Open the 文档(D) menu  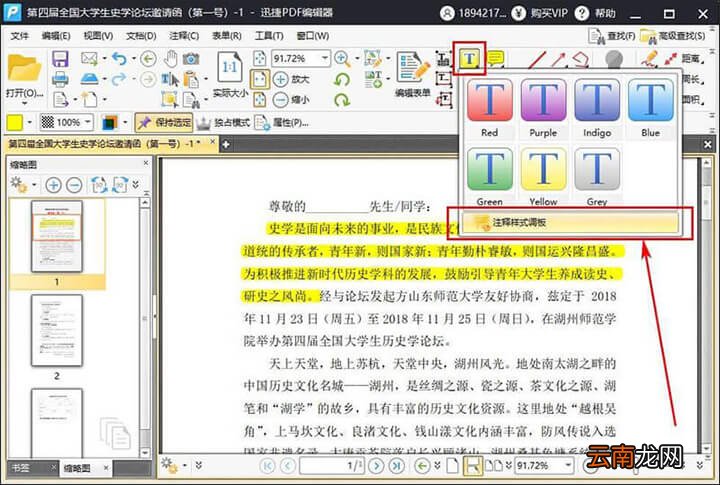(x=141, y=36)
